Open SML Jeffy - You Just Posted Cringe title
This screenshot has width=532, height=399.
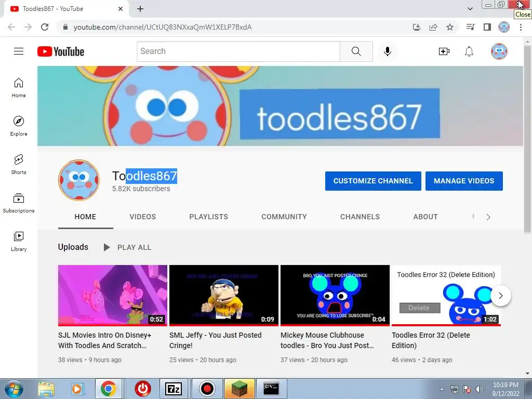click(216, 340)
